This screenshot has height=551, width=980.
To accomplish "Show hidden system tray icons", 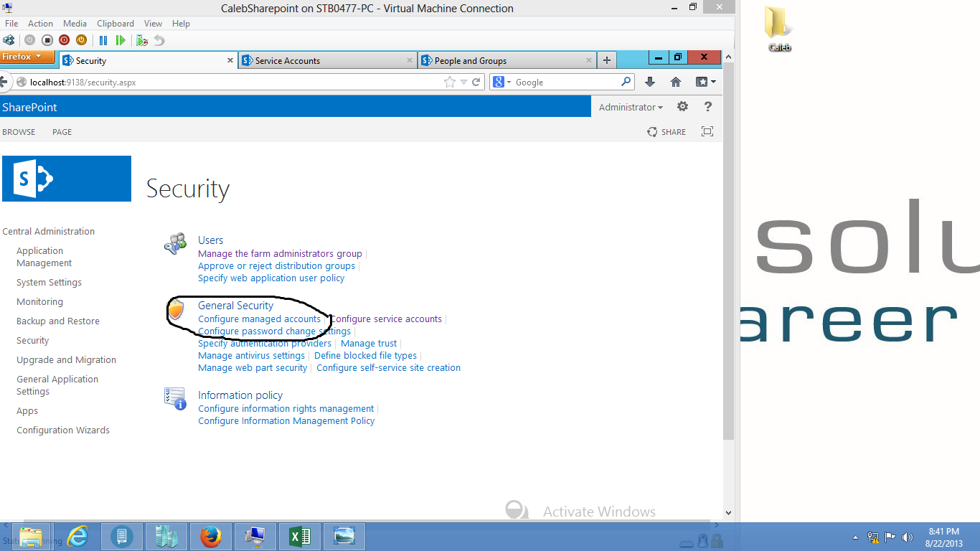I will (x=855, y=537).
